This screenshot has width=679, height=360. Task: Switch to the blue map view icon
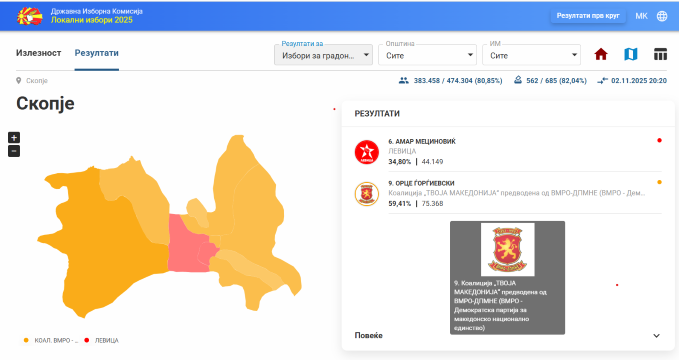coord(630,55)
